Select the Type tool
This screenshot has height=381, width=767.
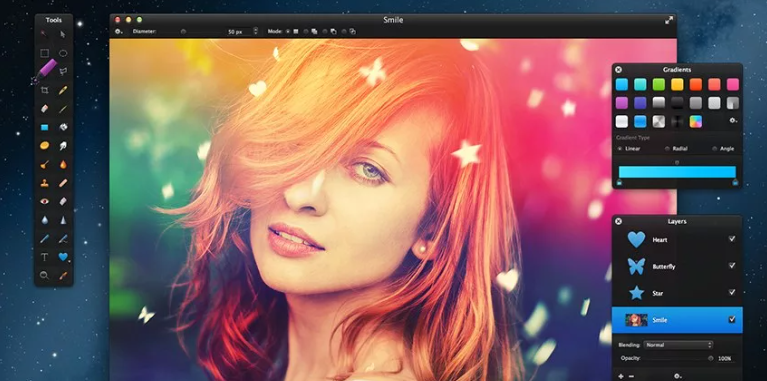pos(44,257)
